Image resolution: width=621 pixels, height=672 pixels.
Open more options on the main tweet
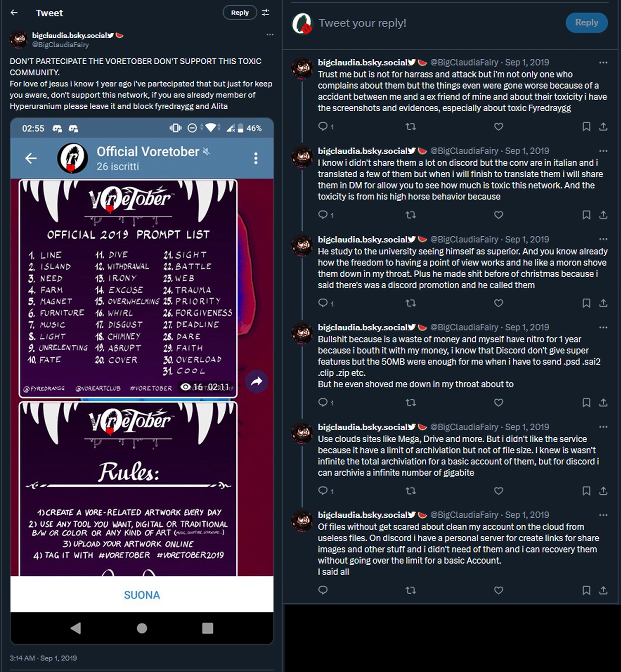pos(270,35)
